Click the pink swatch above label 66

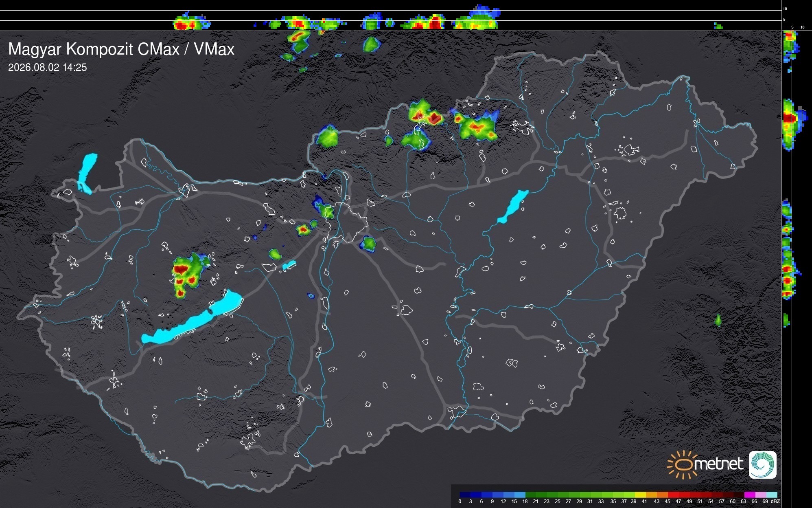[x=761, y=495]
